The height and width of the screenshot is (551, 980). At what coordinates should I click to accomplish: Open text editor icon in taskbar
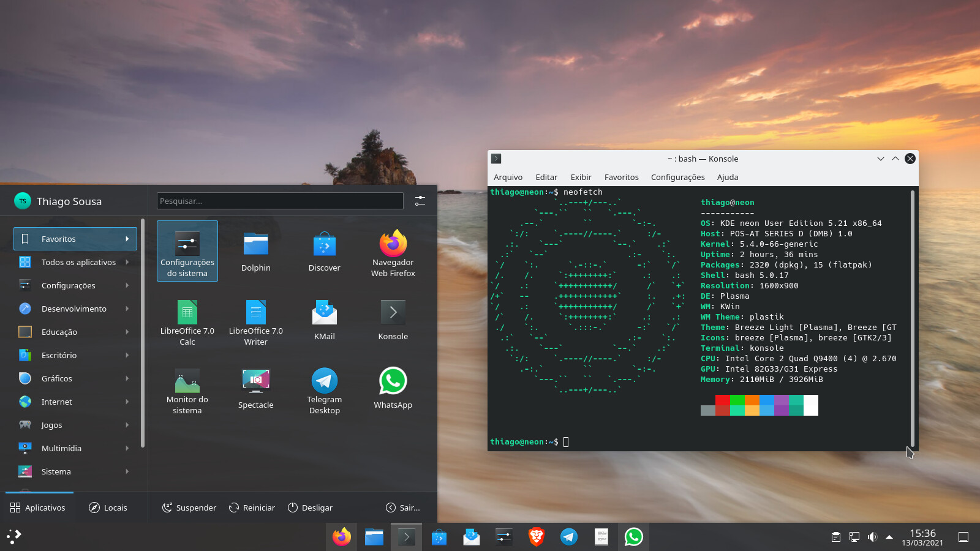click(x=601, y=537)
